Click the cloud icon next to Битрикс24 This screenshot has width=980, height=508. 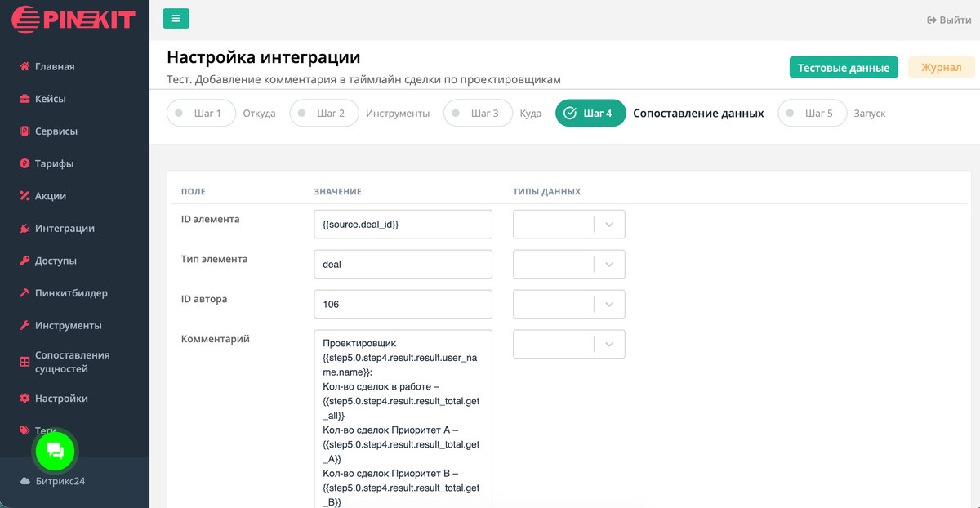coord(24,481)
